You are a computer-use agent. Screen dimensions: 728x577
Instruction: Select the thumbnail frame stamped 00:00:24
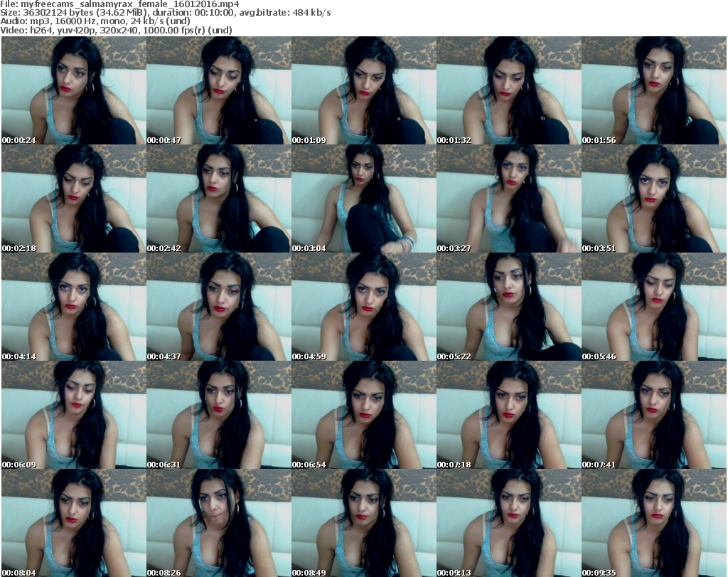click(74, 90)
